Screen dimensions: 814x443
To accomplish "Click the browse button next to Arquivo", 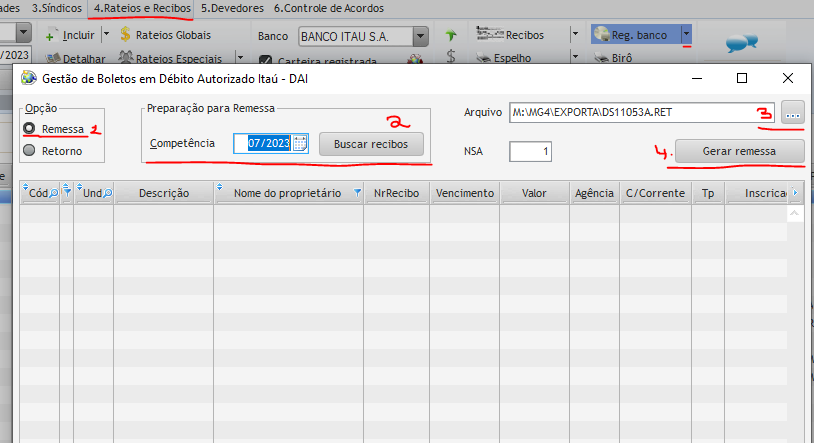I will 793,113.
